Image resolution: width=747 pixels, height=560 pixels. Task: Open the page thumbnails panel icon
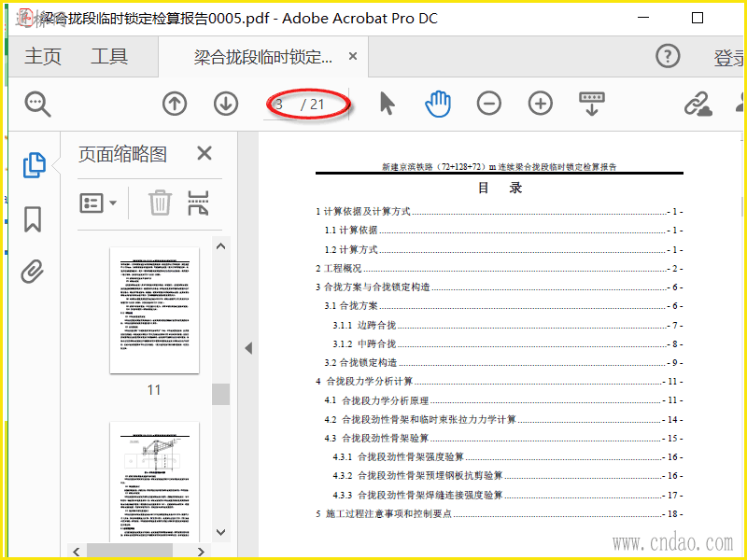point(35,165)
